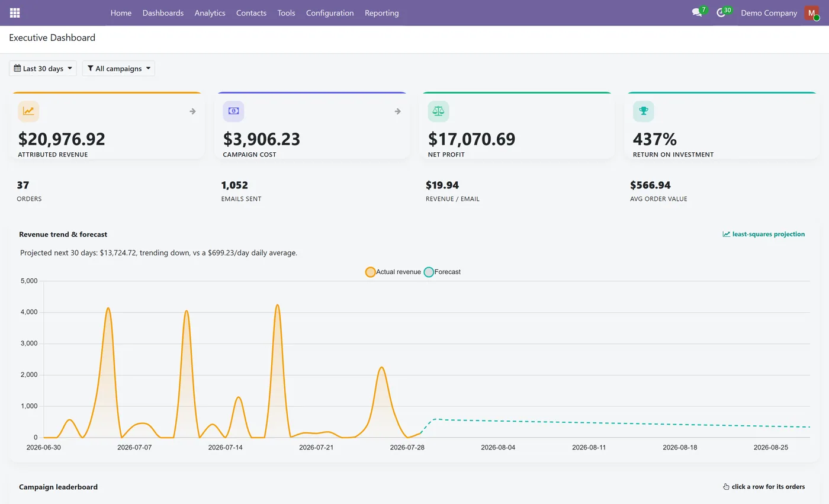Click the $3,906.23 campaign cost value
Image resolution: width=829 pixels, height=504 pixels.
262,139
